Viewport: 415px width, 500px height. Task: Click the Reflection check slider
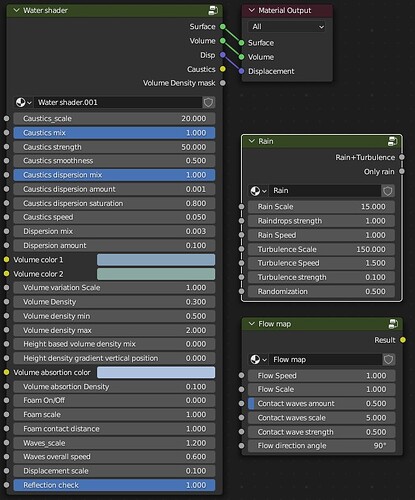[x=114, y=485]
